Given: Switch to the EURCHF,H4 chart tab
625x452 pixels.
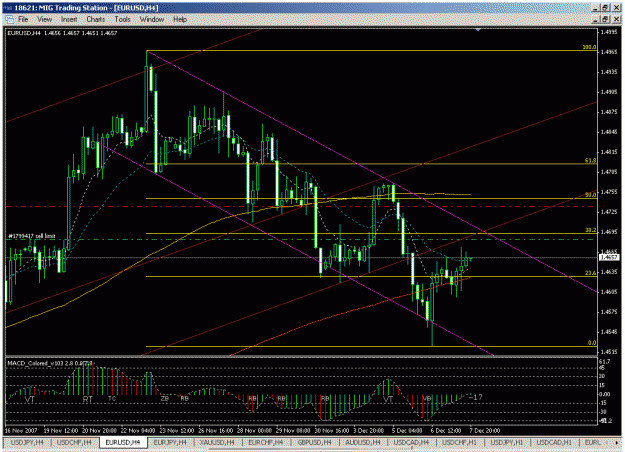Looking at the screenshot, I should click(266, 442).
